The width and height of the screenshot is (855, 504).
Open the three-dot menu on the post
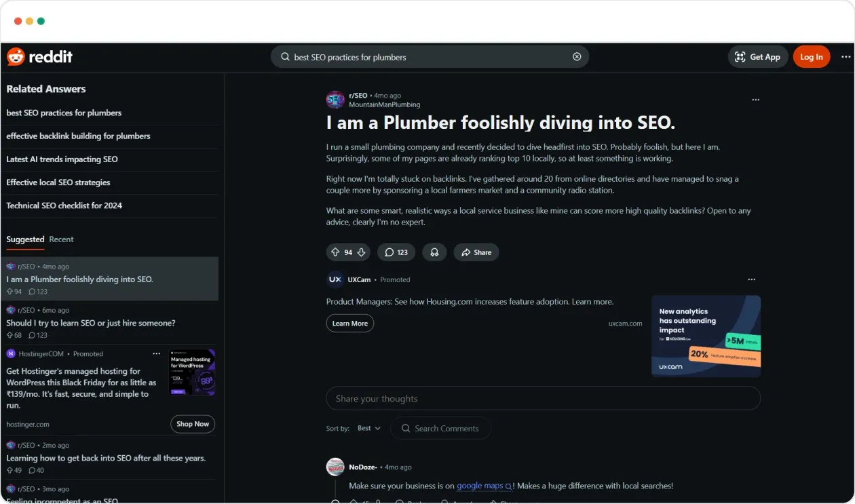[x=756, y=99]
